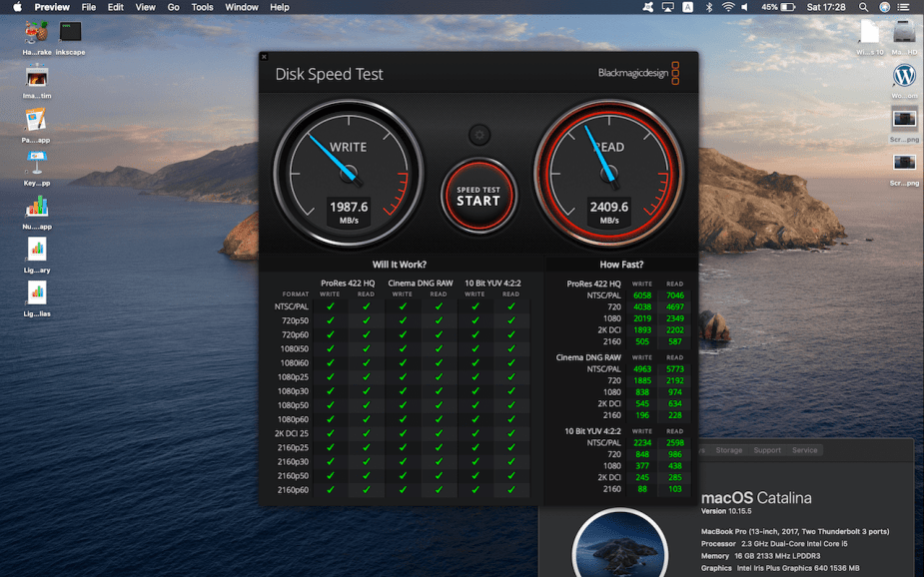Switch to the Storage tab

pyautogui.click(x=728, y=450)
